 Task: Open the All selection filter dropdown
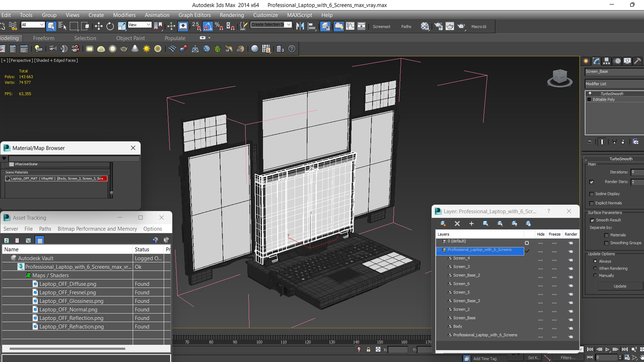click(33, 25)
